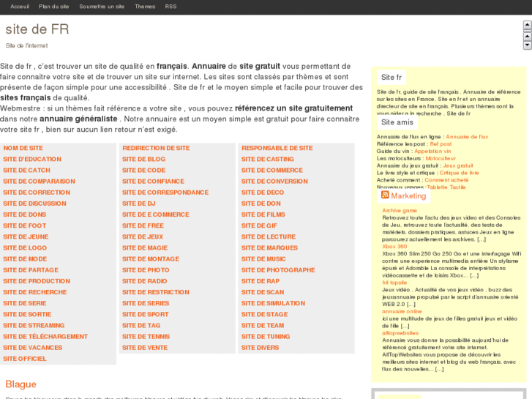Open Soumettre un site page
Image resolution: width=532 pixels, height=399 pixels.
pyautogui.click(x=102, y=7)
